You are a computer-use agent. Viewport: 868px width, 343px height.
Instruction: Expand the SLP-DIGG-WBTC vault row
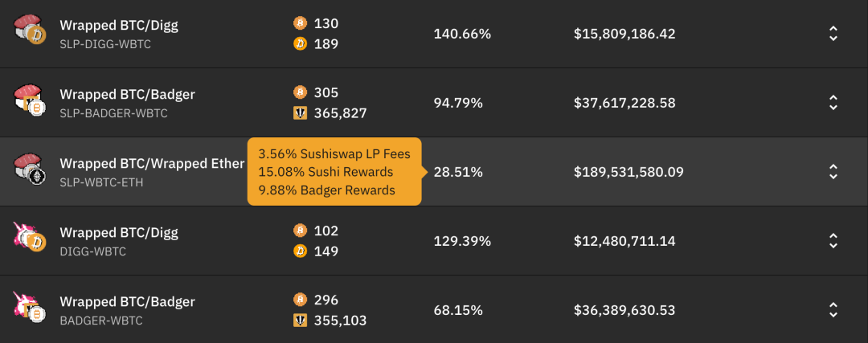[x=833, y=34]
